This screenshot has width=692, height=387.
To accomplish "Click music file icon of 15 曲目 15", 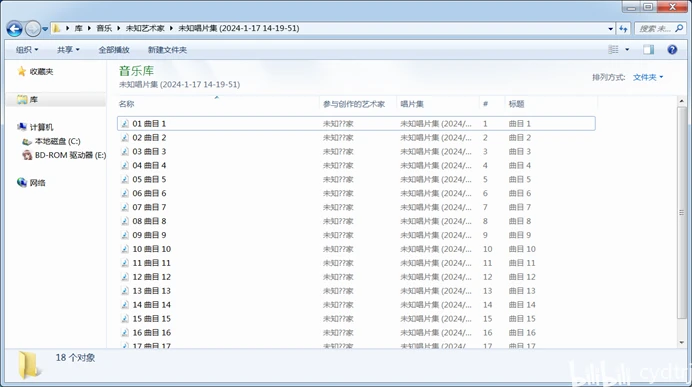I will point(125,319).
